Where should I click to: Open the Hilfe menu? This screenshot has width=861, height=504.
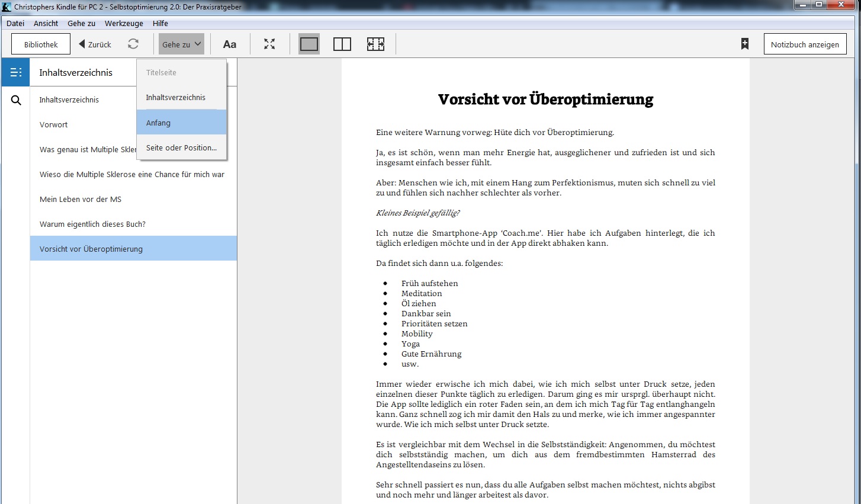[160, 23]
